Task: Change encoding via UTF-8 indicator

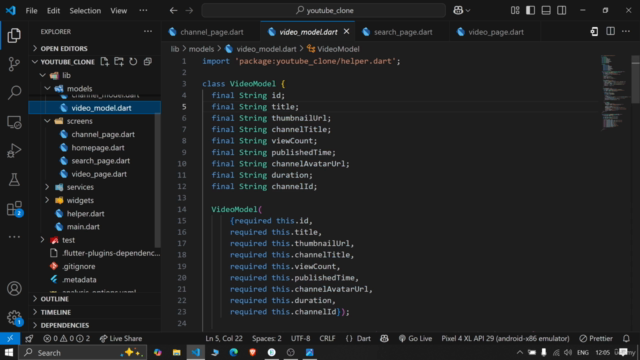Action: click(300, 338)
